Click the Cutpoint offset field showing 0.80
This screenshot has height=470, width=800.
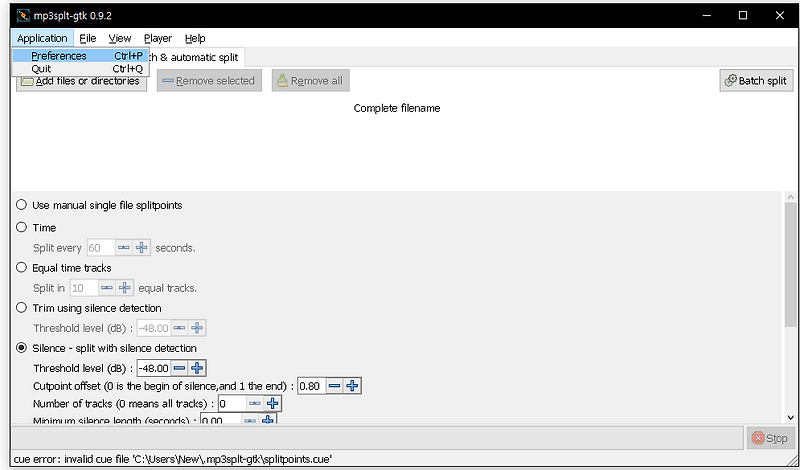(x=312, y=386)
